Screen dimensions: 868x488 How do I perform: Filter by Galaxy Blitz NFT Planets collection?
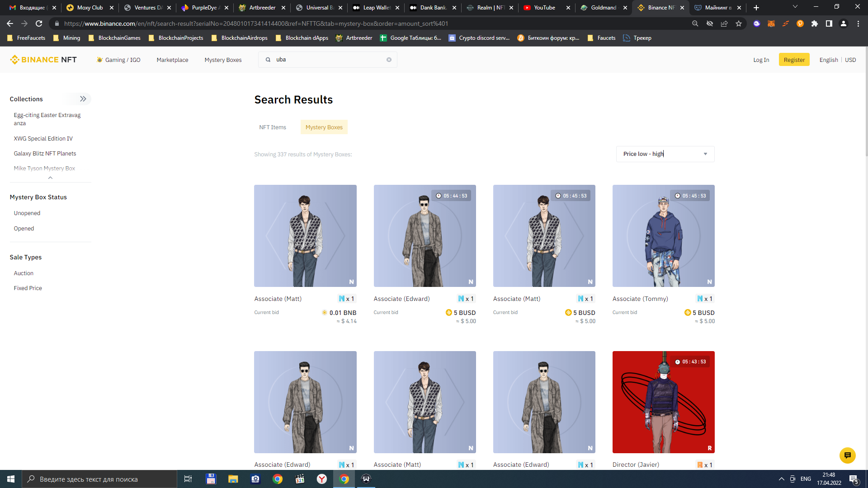pos(45,154)
